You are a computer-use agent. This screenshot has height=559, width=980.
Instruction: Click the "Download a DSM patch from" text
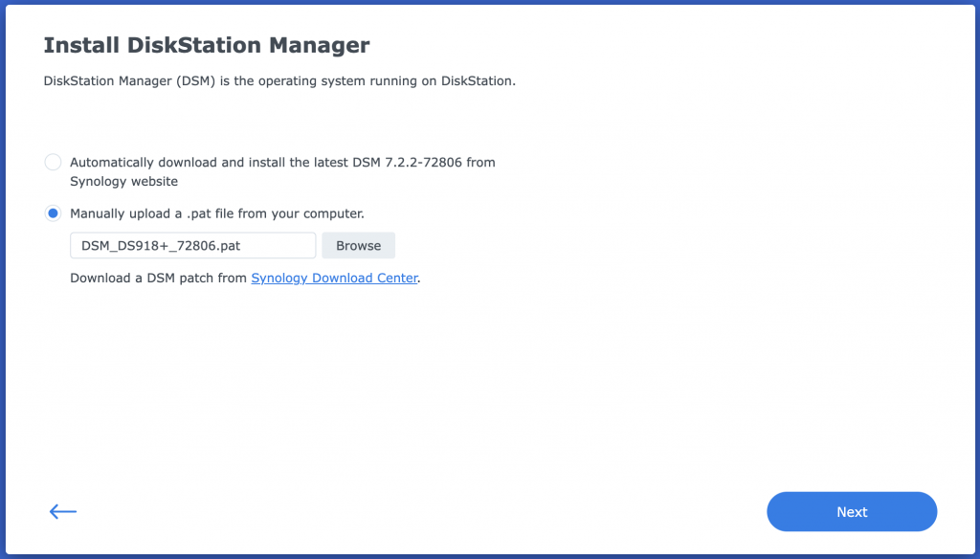point(159,279)
